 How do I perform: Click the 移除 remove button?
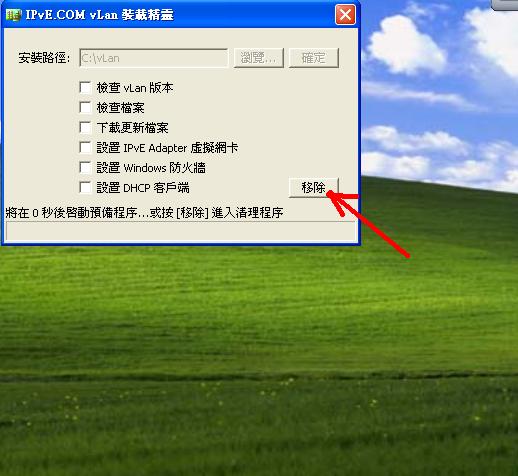[314, 188]
